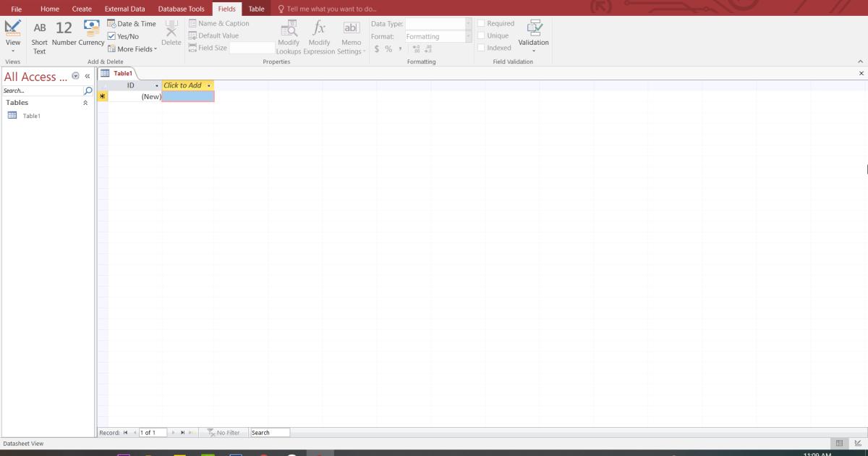Apply currency formatting with dollar sign
This screenshot has width=868, height=456.
(375, 48)
